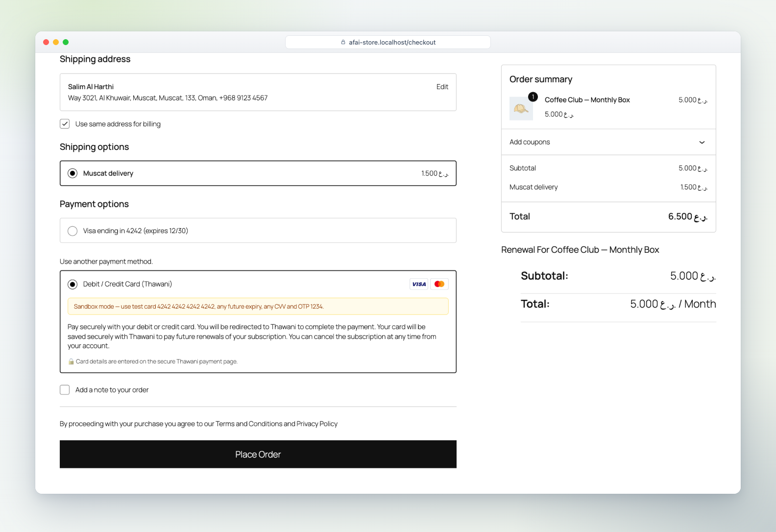Viewport: 776px width, 532px height.
Task: Click the Shipping options heading
Action: (95, 147)
